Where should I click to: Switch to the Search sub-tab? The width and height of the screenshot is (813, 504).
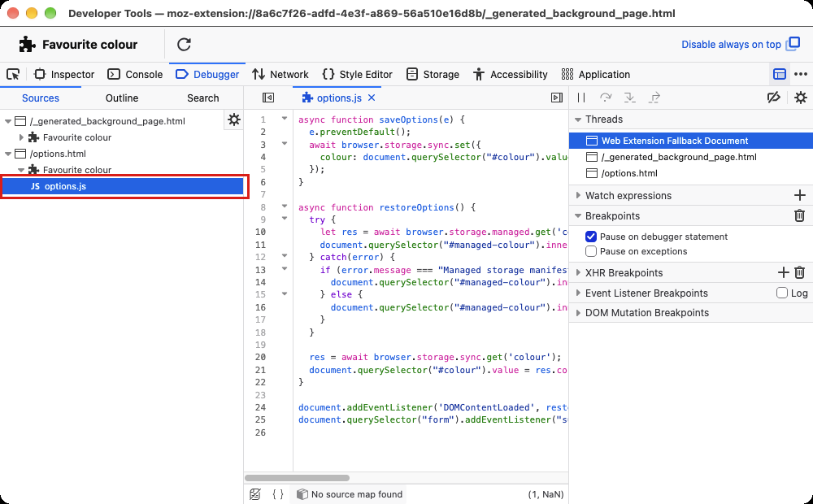tap(202, 98)
